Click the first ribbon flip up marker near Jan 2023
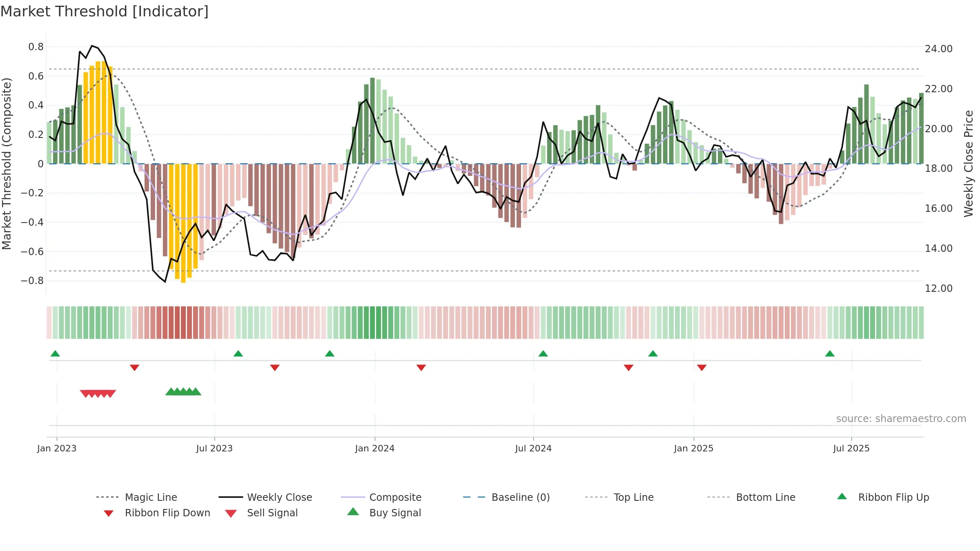The image size is (980, 551). [55, 353]
